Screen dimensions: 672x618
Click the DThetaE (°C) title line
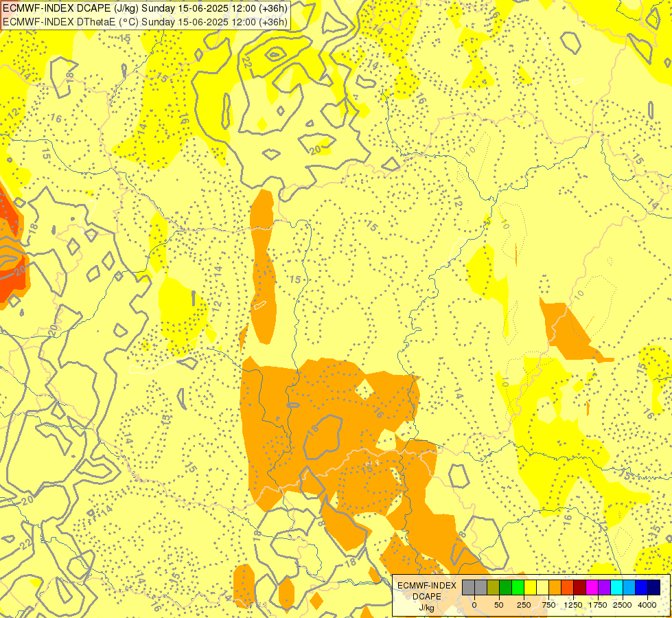pos(145,22)
